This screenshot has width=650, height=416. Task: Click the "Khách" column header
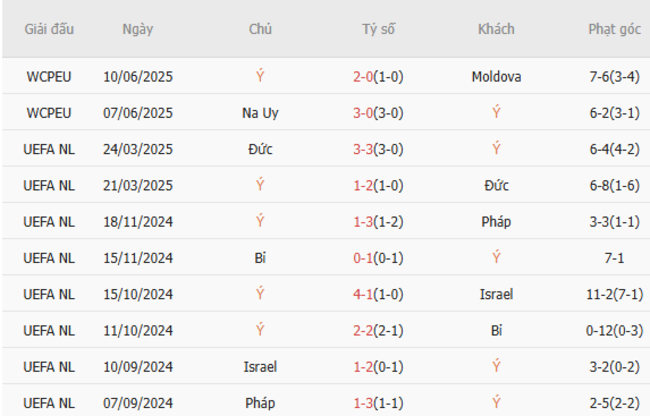point(496,29)
